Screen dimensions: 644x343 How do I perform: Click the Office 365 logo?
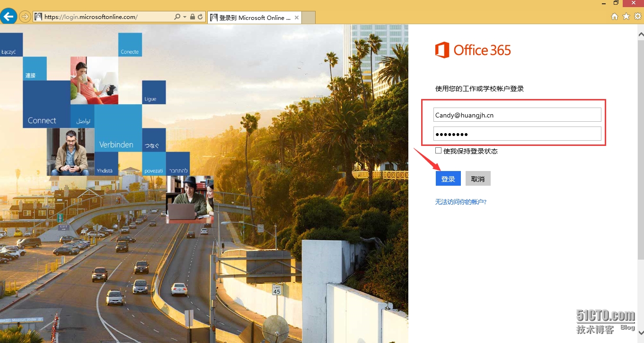[x=473, y=50]
